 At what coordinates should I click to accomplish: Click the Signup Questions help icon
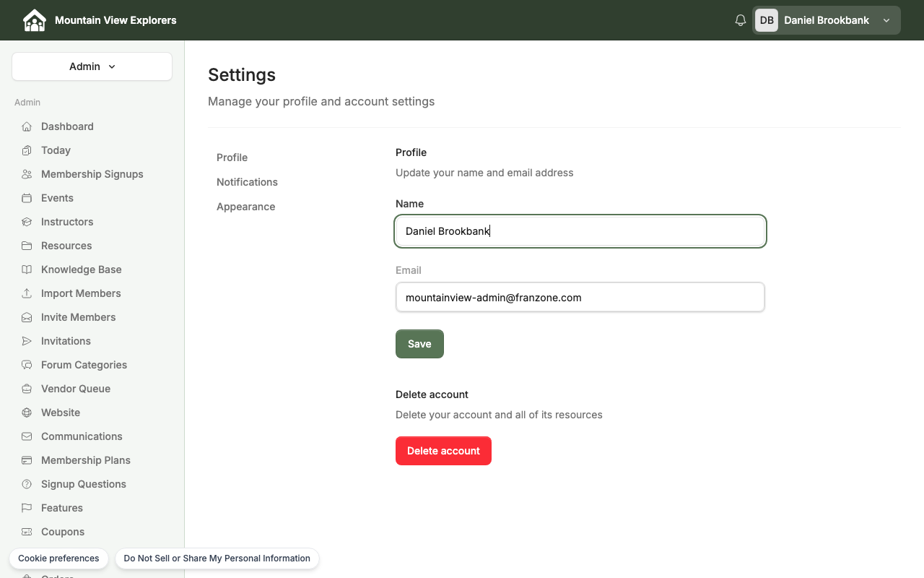click(27, 484)
